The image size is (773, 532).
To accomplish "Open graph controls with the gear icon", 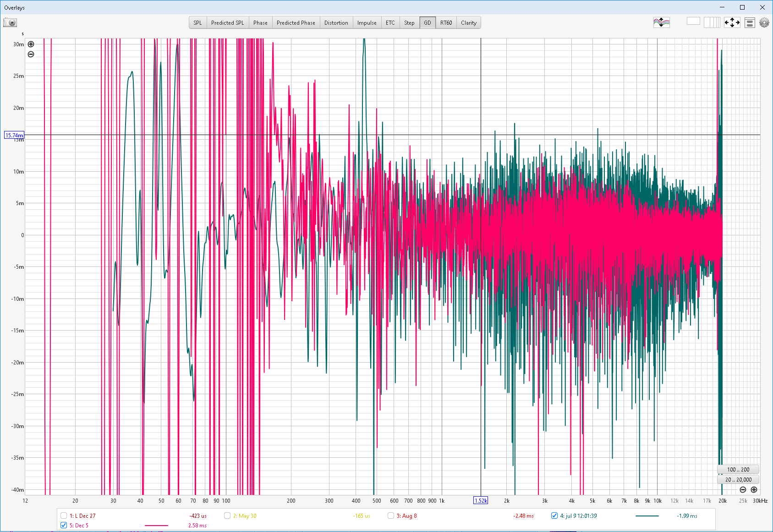I will (x=764, y=22).
